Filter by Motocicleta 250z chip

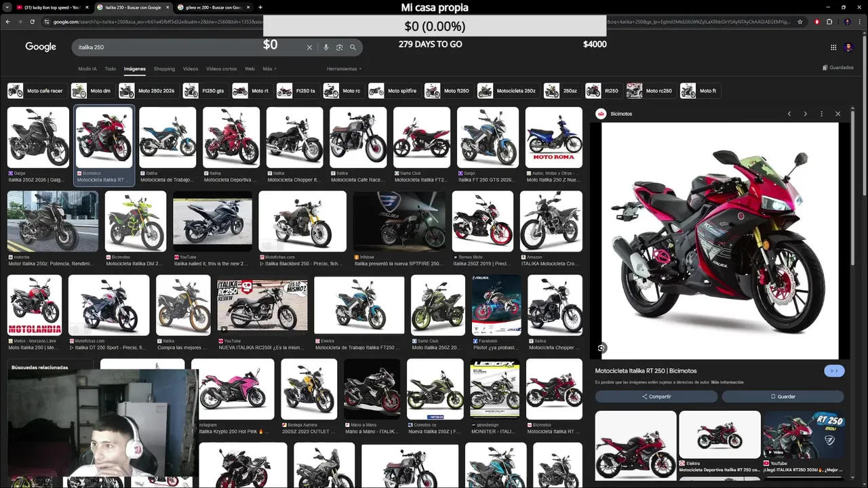[x=508, y=91]
